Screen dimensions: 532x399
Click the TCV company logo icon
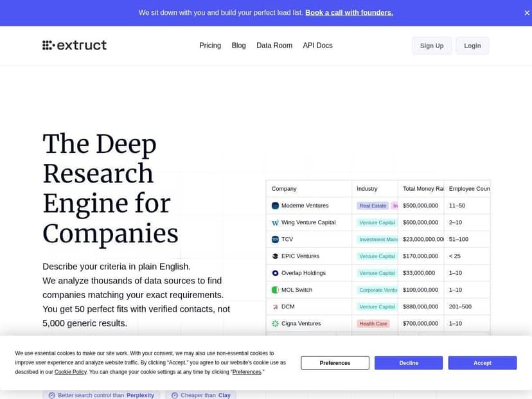[276, 240]
